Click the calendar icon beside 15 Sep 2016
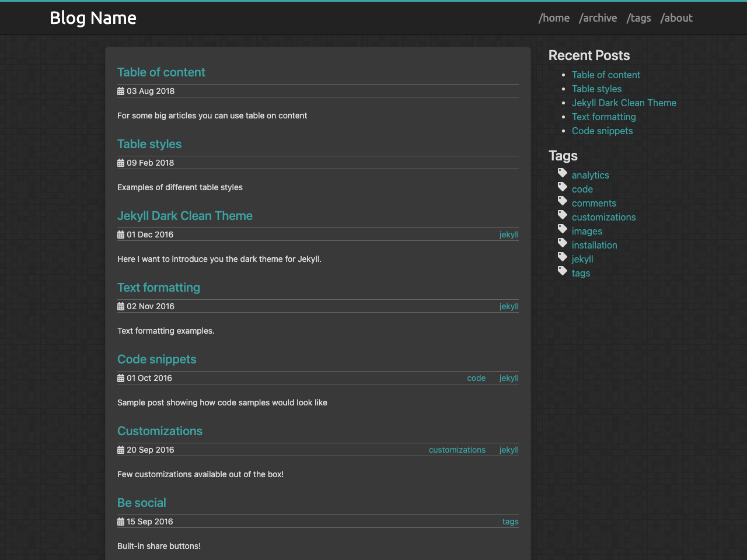Viewport: 747px width, 560px height. [121, 521]
